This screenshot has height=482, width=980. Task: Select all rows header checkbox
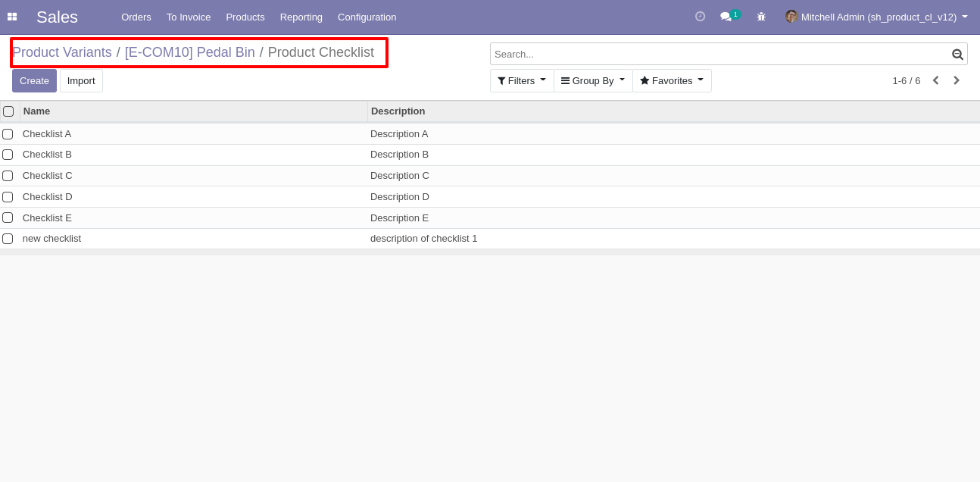pos(8,111)
